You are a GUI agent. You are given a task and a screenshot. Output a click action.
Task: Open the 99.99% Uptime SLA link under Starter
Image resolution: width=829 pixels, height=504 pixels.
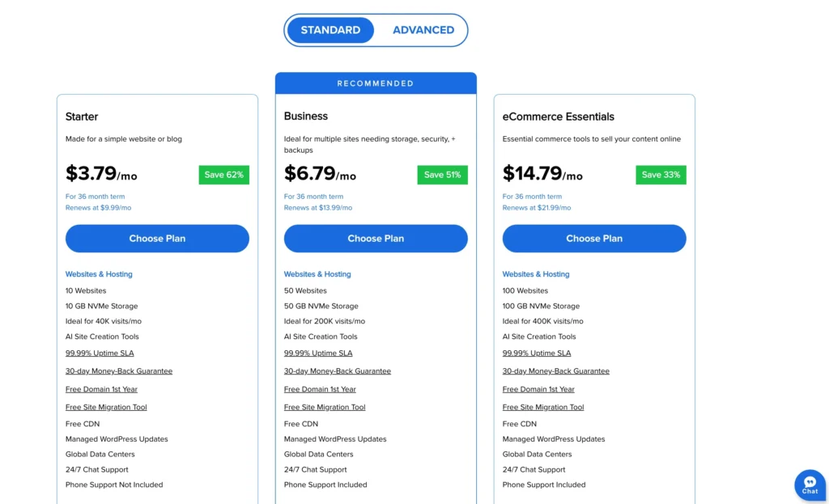(x=100, y=353)
